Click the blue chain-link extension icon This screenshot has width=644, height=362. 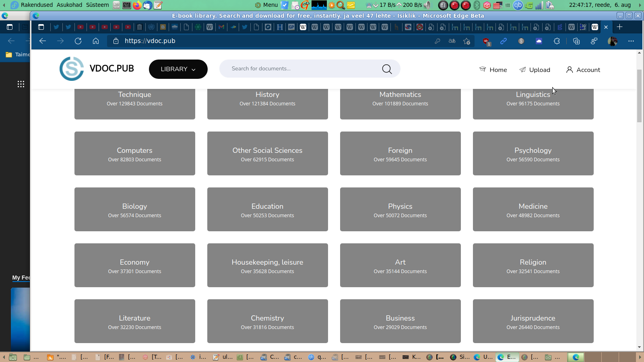coord(504,41)
